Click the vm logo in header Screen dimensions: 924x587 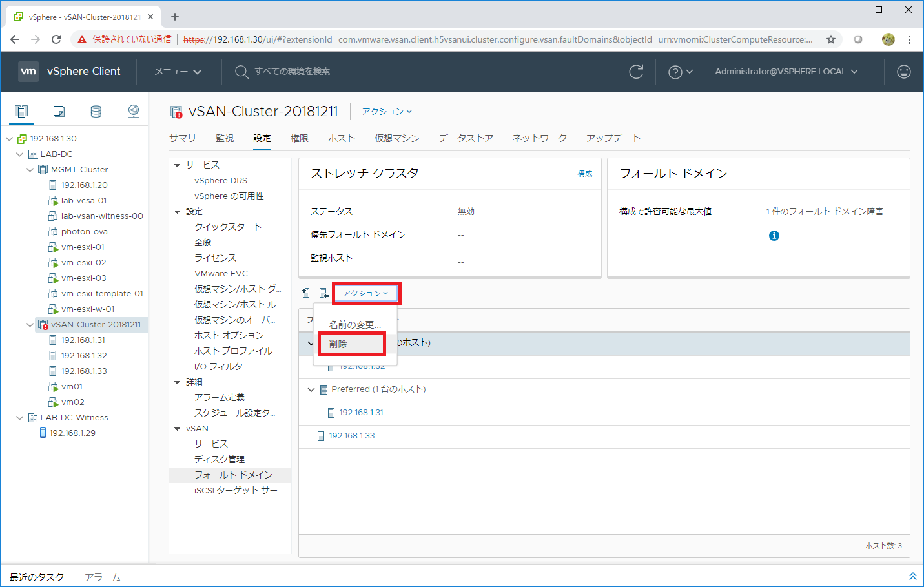tap(28, 71)
